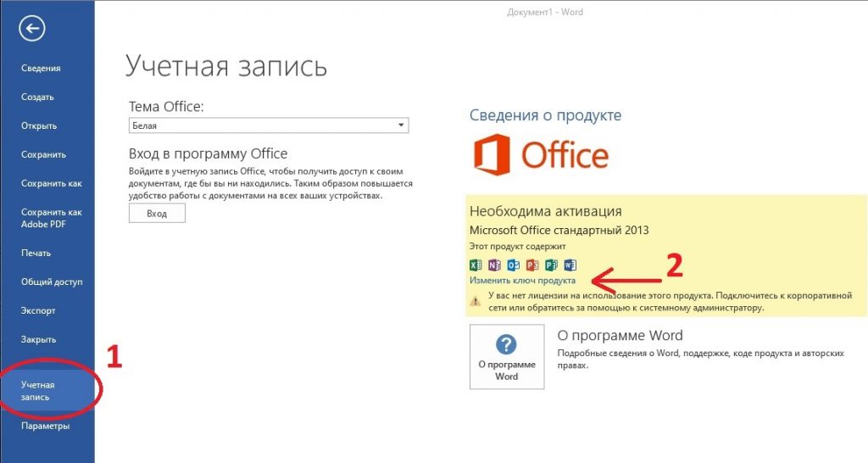Select Сохранить как Adobe PDF

coord(51,218)
